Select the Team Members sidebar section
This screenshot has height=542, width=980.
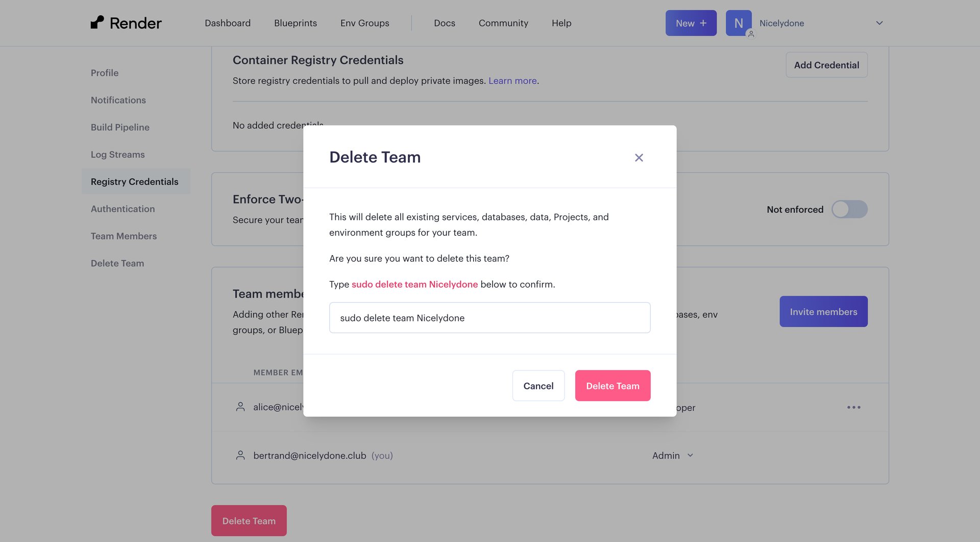click(123, 236)
